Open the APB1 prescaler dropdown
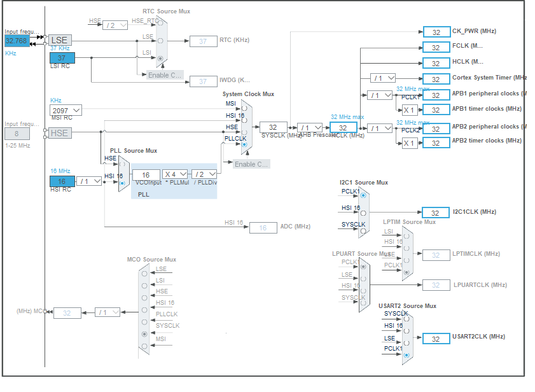This screenshot has height=392, width=535. click(x=380, y=94)
